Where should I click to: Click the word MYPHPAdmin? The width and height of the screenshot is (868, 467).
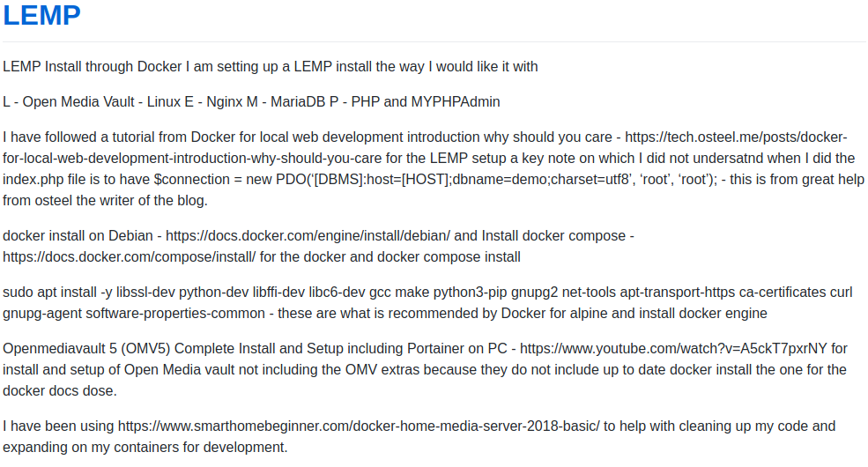pyautogui.click(x=456, y=102)
